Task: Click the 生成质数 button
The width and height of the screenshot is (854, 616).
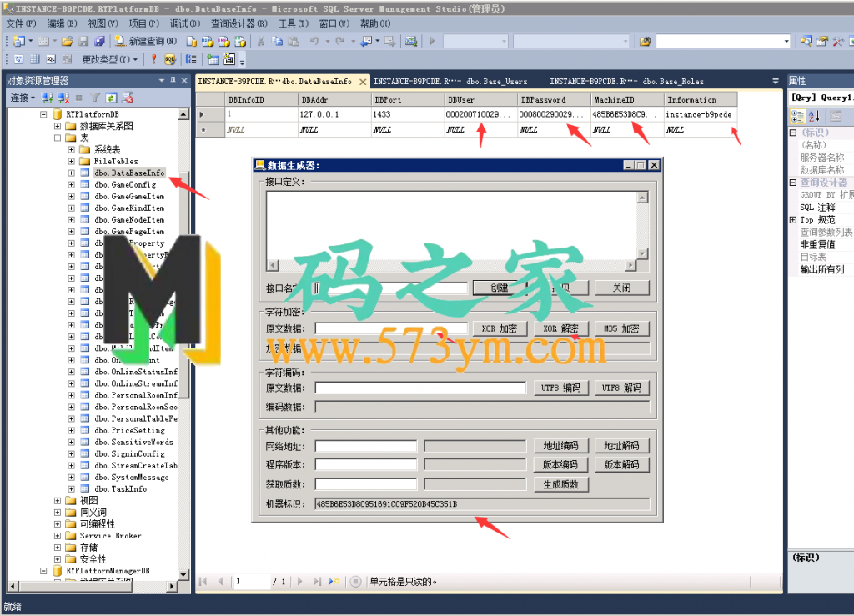Action: point(561,484)
